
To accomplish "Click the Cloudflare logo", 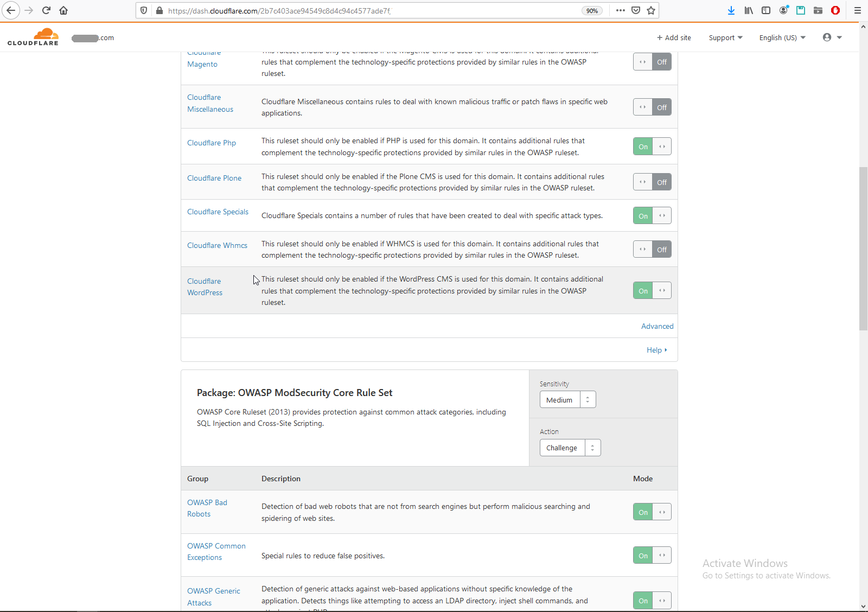I will click(33, 37).
